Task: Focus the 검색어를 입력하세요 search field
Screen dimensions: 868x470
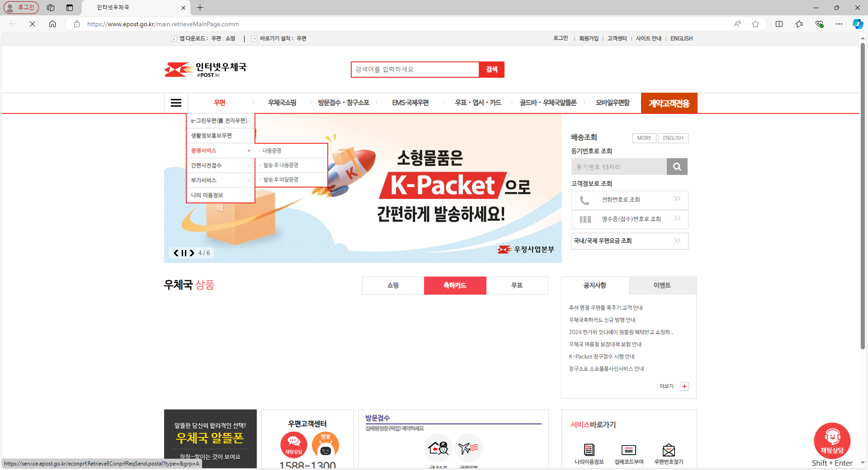Action: 415,70
